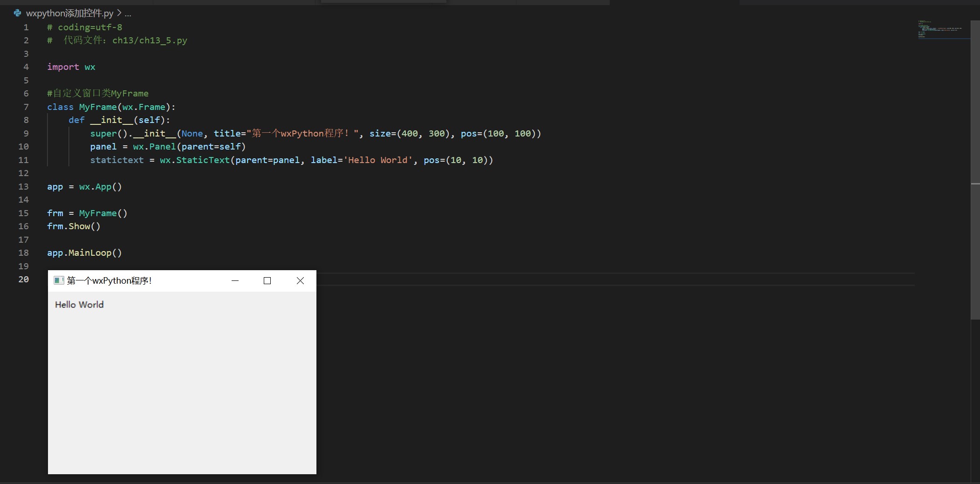Click the '# coding=utf-8' comment
Viewport: 980px width, 484px height.
(x=84, y=27)
